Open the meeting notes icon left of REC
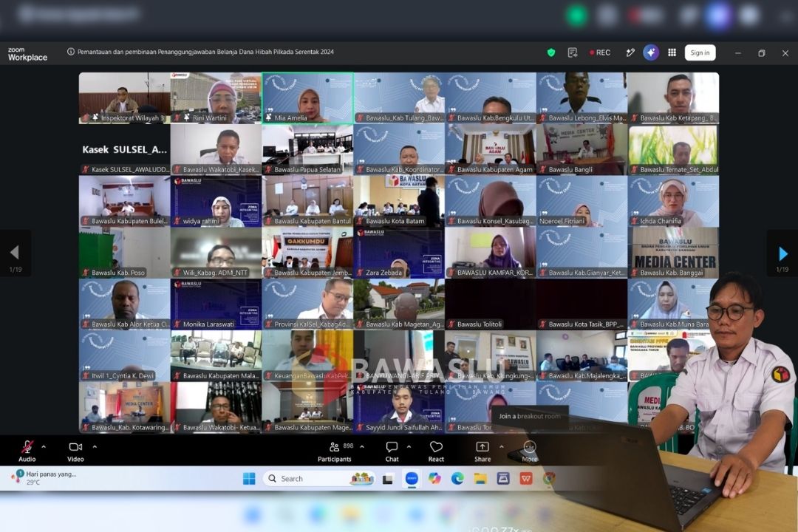 (573, 52)
